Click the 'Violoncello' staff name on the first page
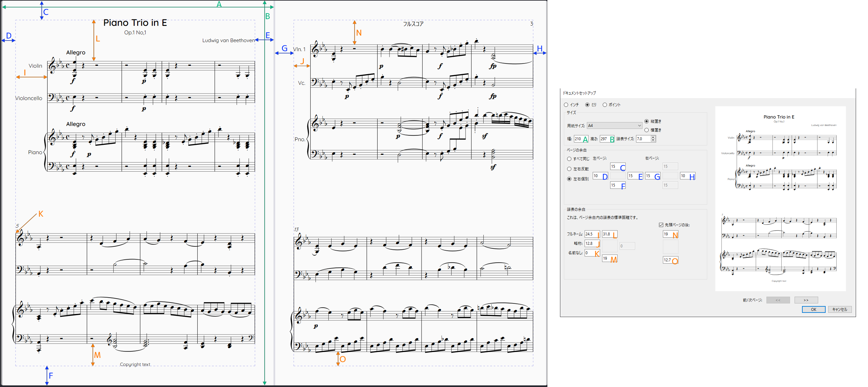The width and height of the screenshot is (868, 387). point(29,98)
